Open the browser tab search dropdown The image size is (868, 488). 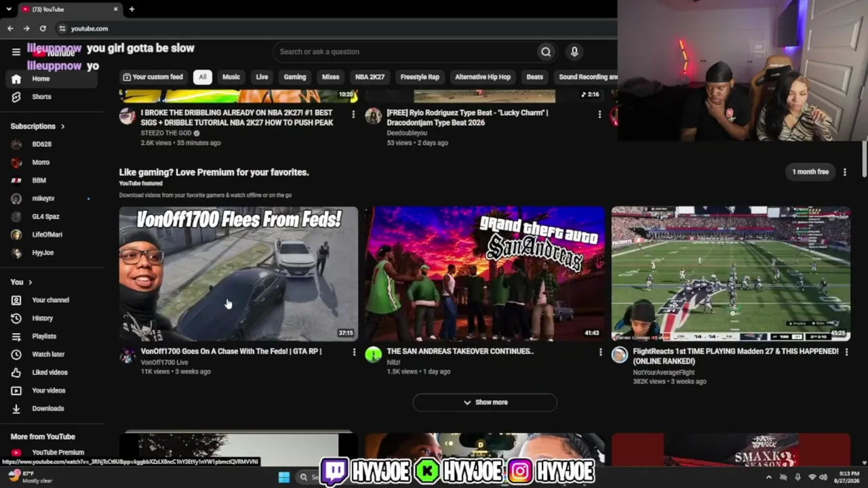[x=9, y=9]
